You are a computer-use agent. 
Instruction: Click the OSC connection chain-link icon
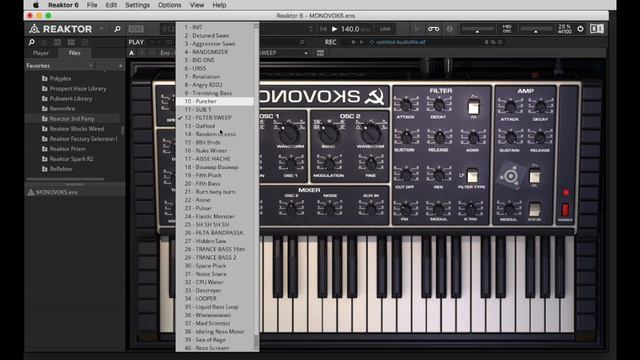pos(433,29)
